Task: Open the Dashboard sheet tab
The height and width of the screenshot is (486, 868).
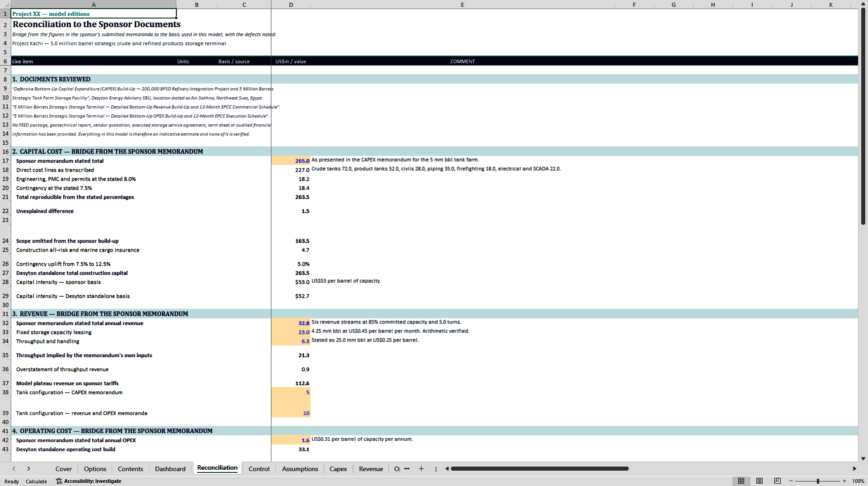Action: [x=170, y=469]
